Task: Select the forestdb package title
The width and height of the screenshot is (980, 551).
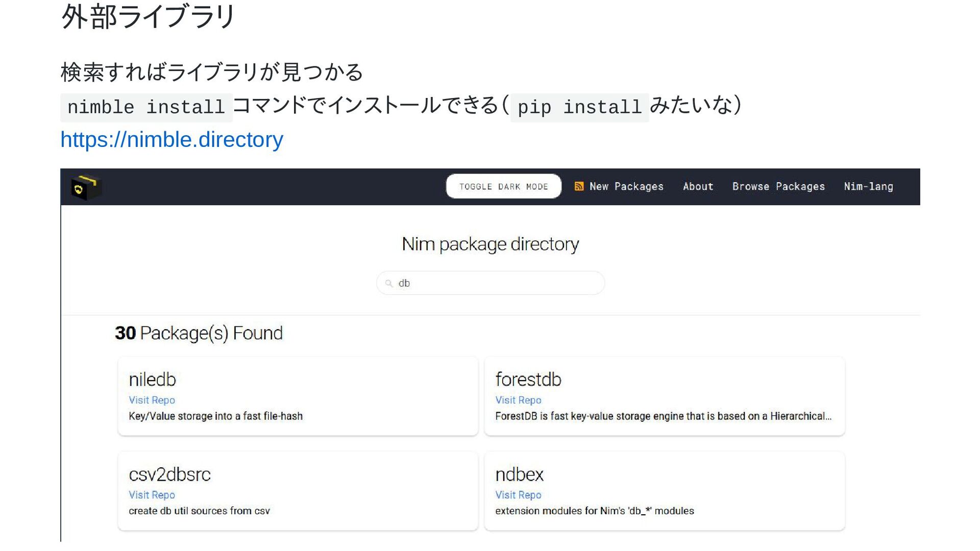Action: (528, 380)
